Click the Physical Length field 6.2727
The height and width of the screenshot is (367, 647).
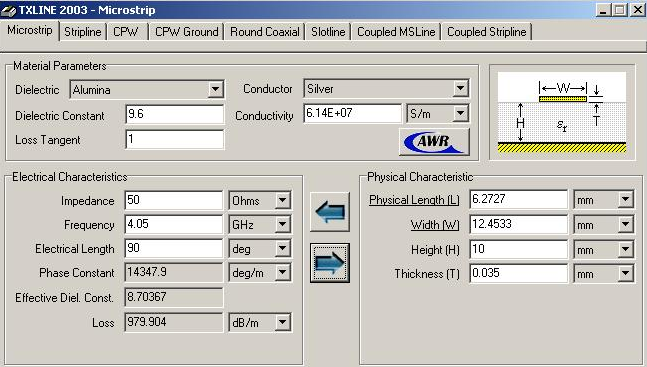point(519,199)
